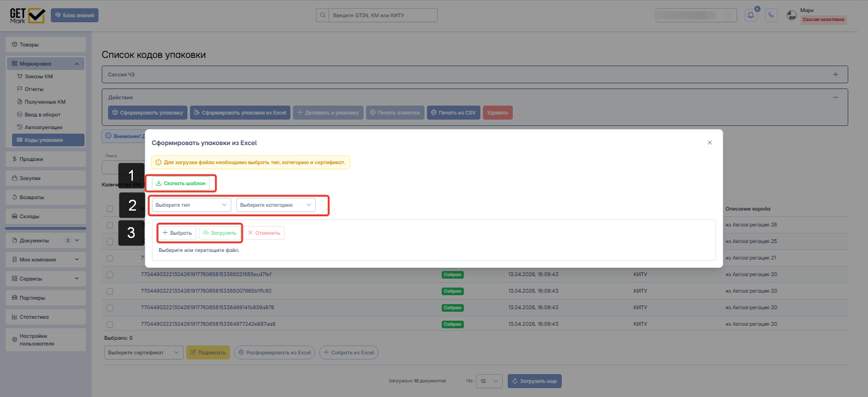Expand the Документы menu chevron

77,240
